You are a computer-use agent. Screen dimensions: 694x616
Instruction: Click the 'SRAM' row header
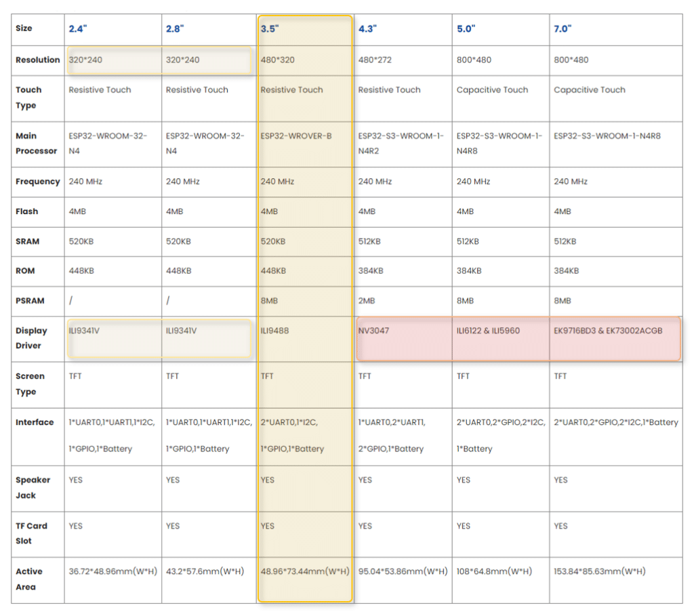point(27,242)
